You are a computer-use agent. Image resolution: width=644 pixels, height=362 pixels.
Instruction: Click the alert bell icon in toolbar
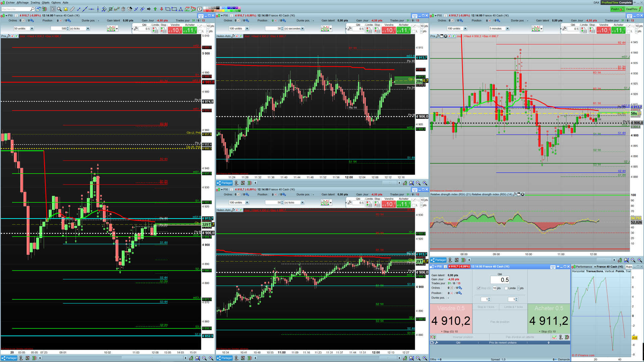coord(66,9)
